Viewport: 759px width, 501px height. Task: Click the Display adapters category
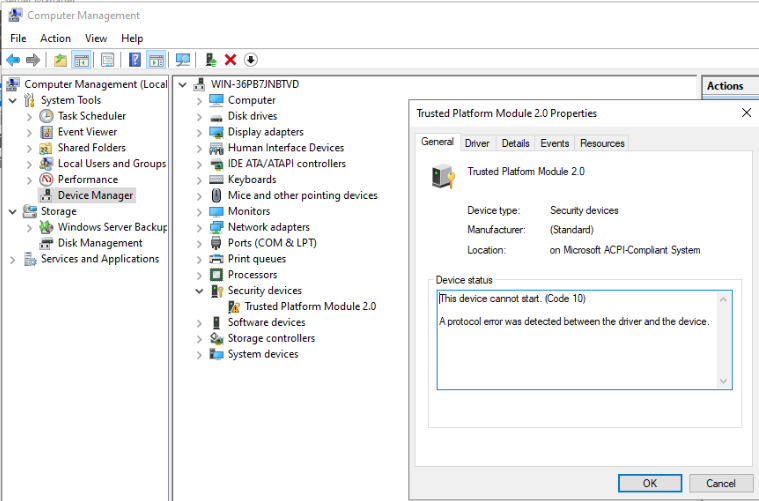tap(266, 132)
